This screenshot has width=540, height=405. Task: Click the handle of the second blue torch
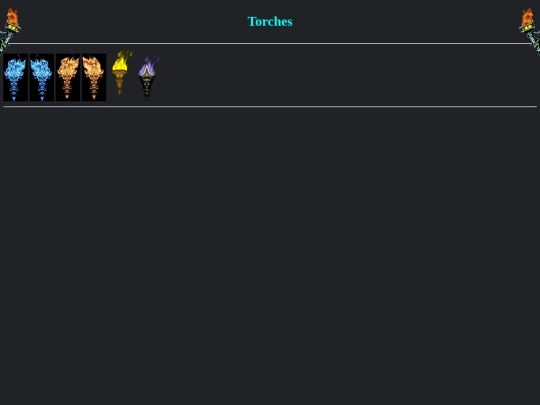click(42, 91)
